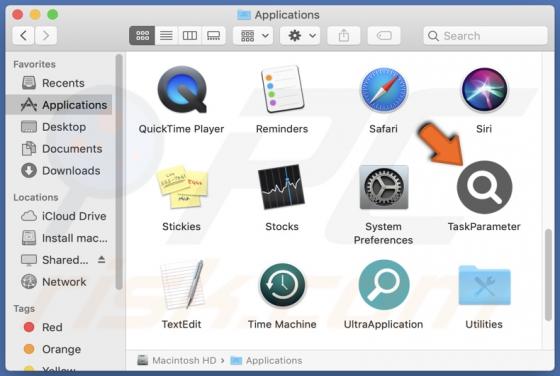Viewport: 560px width, 376px height.
Task: Click the Locations sidebar heading
Action: [x=36, y=197]
